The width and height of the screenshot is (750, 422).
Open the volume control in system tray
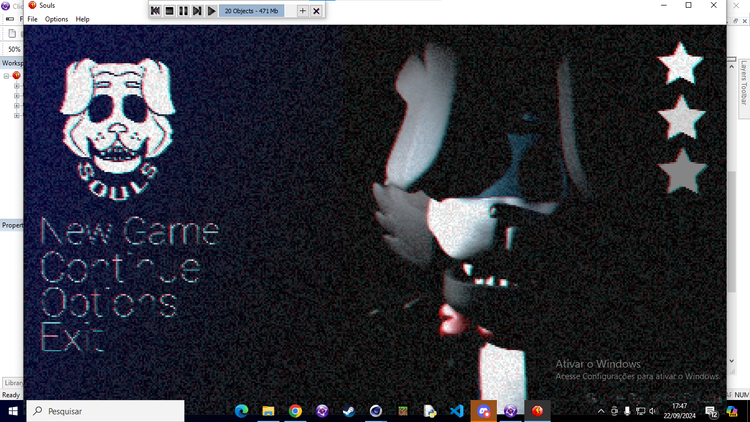coord(653,411)
